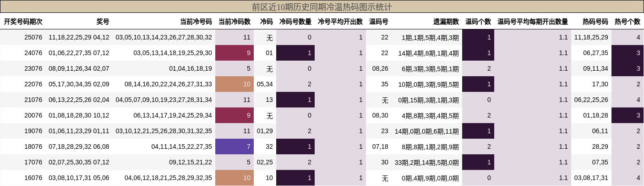Click winning numbers 06,13,22,25,26 02,04
644x186 pixels.
(x=79, y=100)
